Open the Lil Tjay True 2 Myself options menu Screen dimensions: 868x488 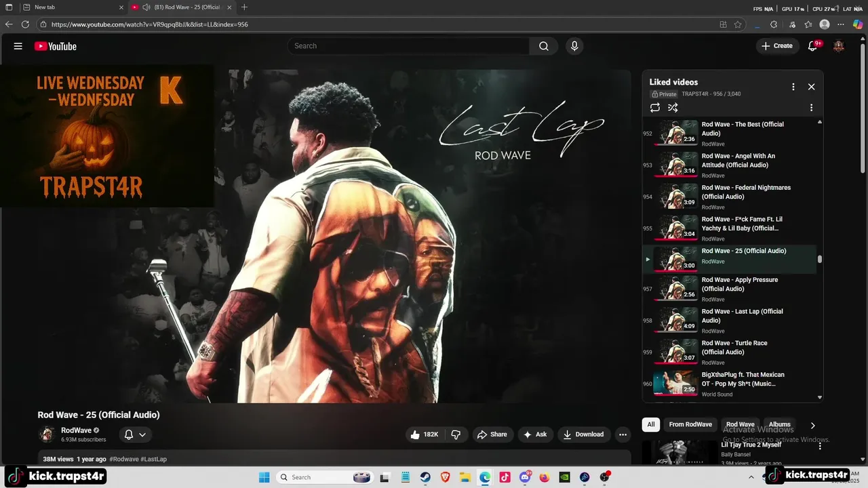click(820, 446)
